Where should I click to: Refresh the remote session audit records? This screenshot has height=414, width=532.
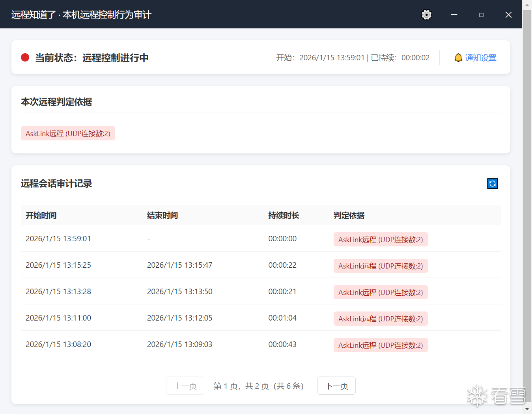point(493,183)
